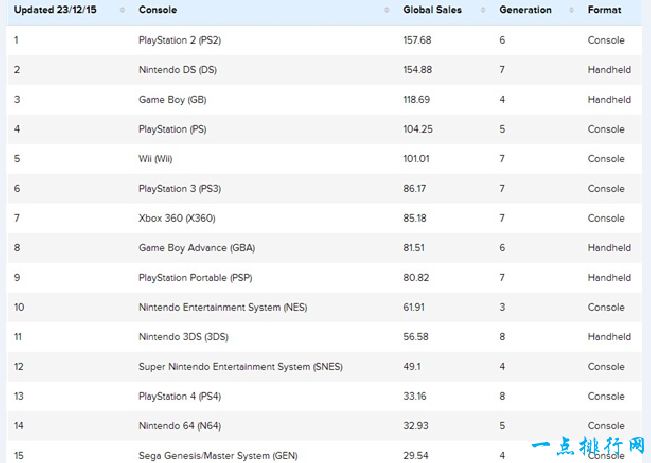
Task: Click the Updated 23/12/15 header label
Action: pos(55,10)
